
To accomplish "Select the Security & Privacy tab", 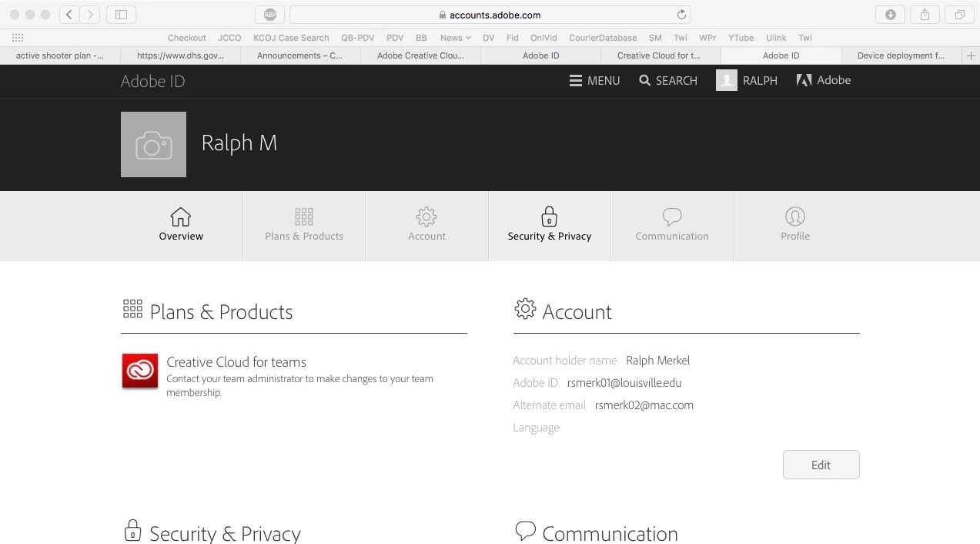I will tap(550, 226).
